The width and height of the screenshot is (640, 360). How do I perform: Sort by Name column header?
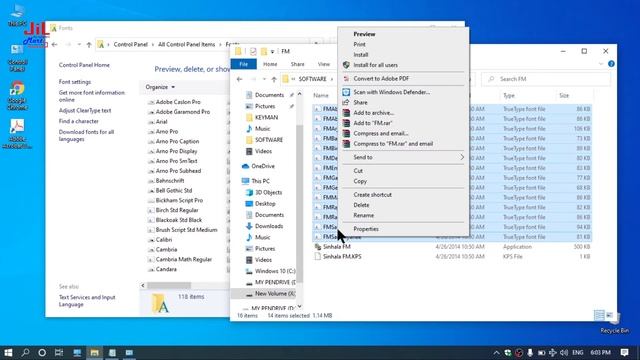pyautogui.click(x=321, y=96)
